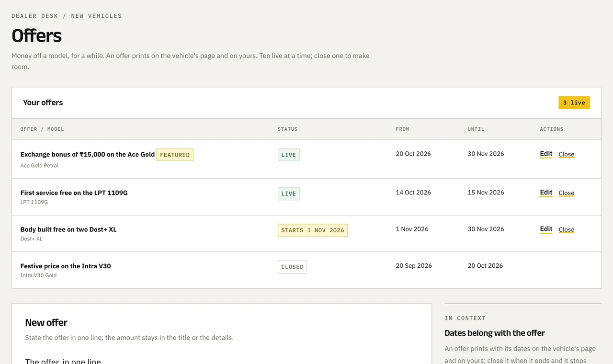Screen dimensions: 613x364
Task: Click the 'OFFER / MODEL' column header
Action: point(42,129)
